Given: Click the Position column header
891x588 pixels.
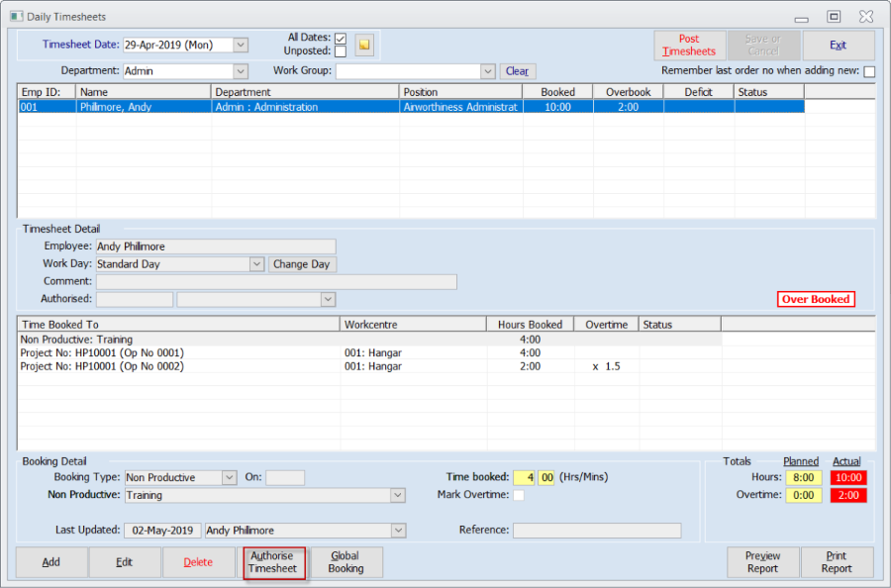Looking at the screenshot, I should pyautogui.click(x=460, y=92).
